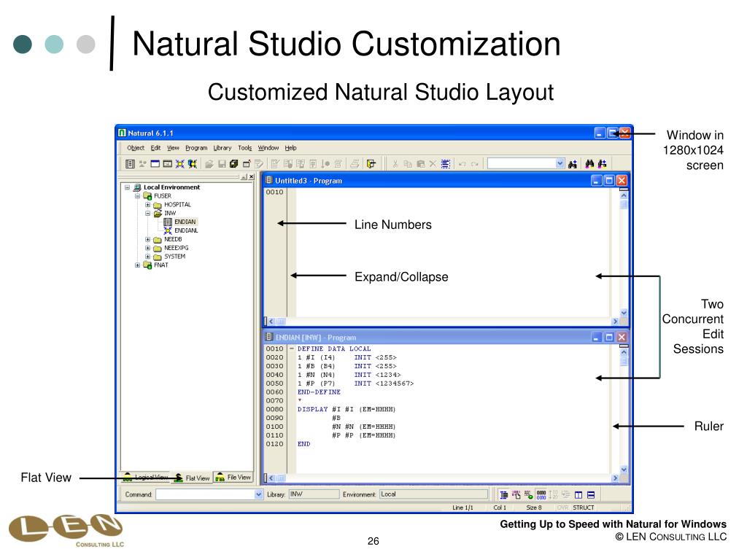Collapse the INW library folder

(147, 214)
